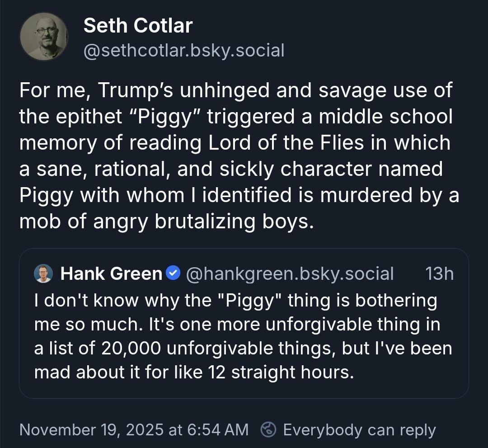
Task: Open the @sethcotlar.bsky.social handle link
Action: tap(184, 50)
